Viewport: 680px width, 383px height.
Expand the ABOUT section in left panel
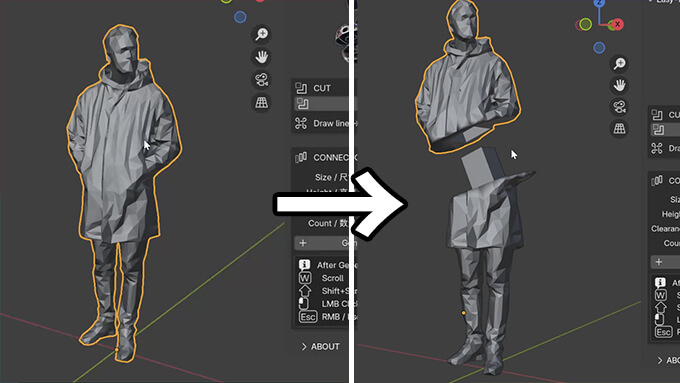pos(320,347)
